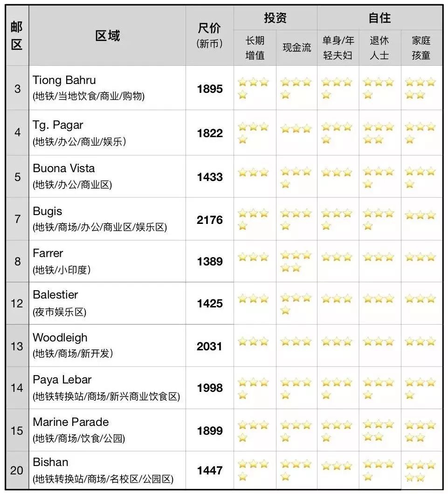The height and width of the screenshot is (494, 448).
Task: Click Woodleigh's 单身/年轻夫妇 star rating
Action: [x=337, y=342]
